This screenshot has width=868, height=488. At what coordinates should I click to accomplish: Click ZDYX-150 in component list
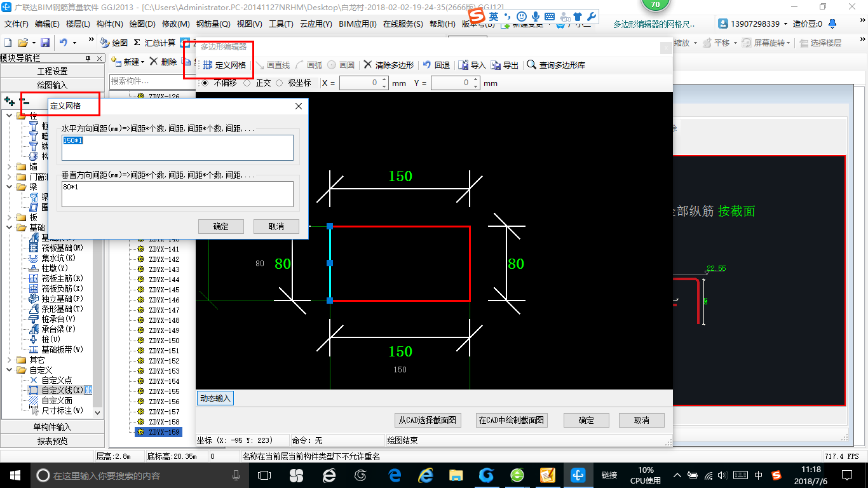[x=164, y=341]
